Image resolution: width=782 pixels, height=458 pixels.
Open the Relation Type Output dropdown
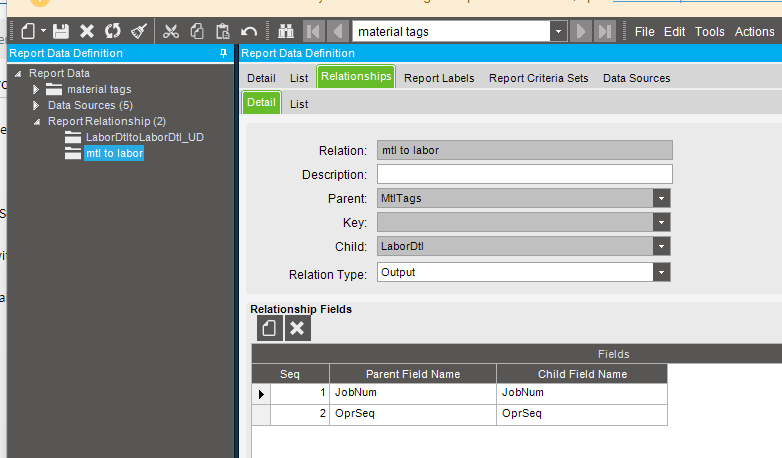(661, 272)
